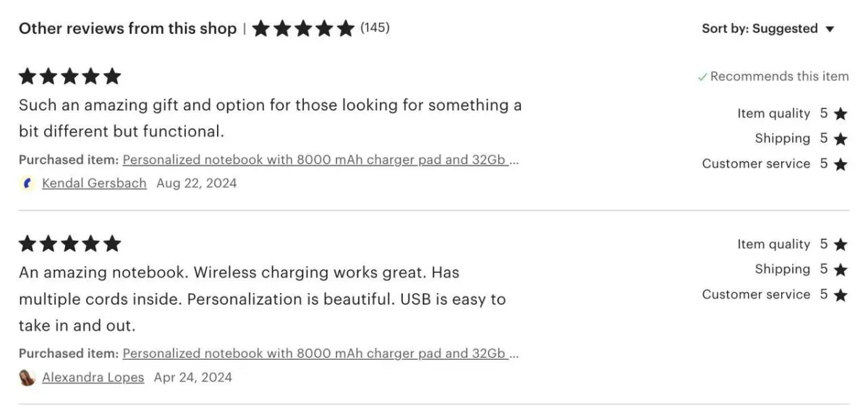Click the green Recommends this item checkmark
Screen dimensions: 868x412
tap(702, 77)
